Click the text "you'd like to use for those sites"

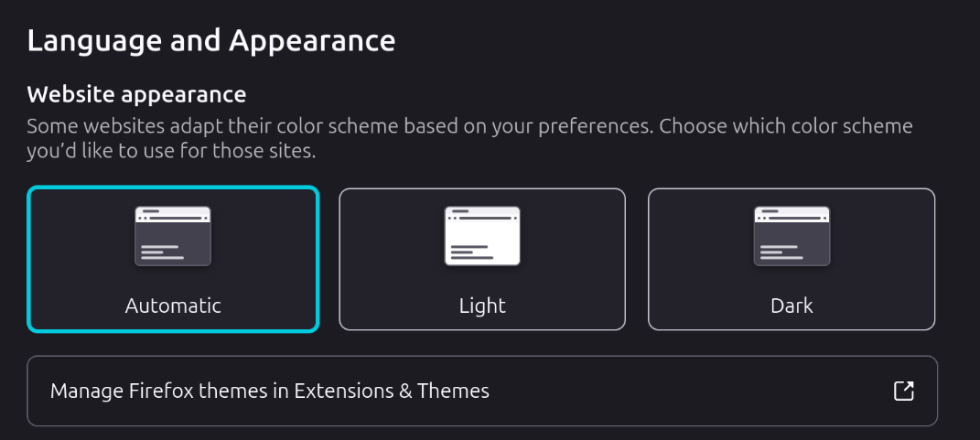pyautogui.click(x=171, y=151)
